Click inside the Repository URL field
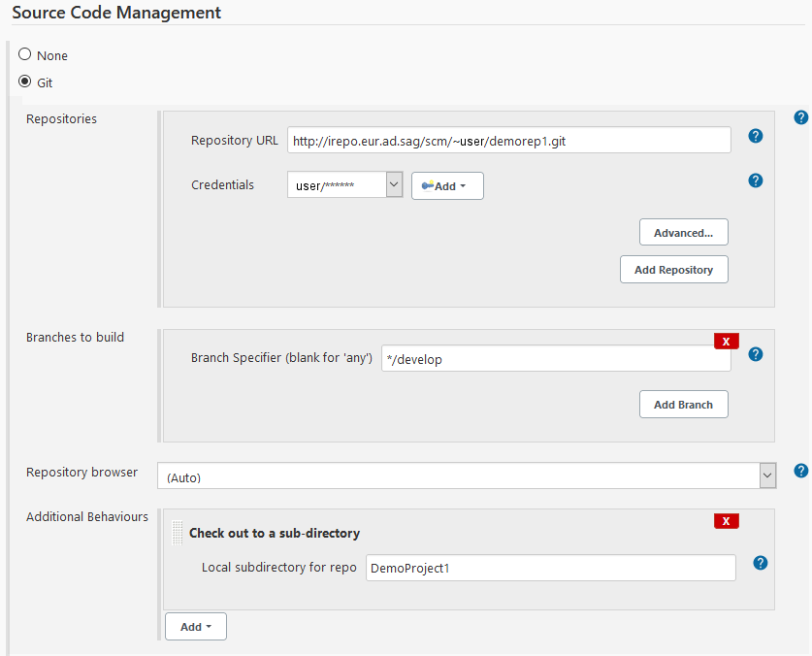The width and height of the screenshot is (812, 656). [508, 140]
